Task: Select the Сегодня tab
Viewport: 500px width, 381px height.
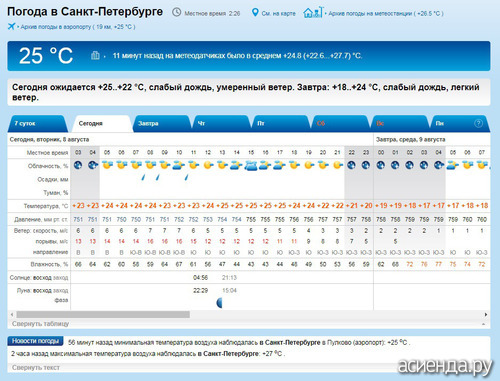Action: pos(102,124)
